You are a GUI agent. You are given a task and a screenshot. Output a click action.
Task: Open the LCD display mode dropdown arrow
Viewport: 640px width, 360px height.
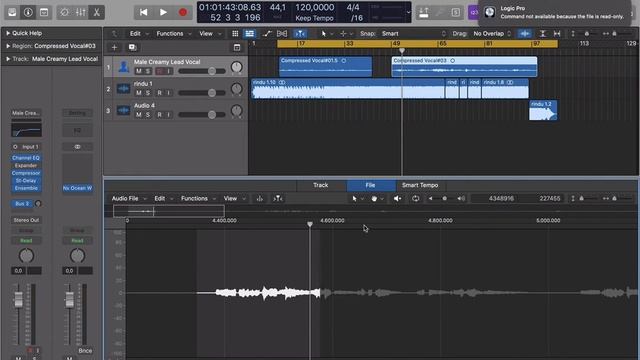click(409, 12)
